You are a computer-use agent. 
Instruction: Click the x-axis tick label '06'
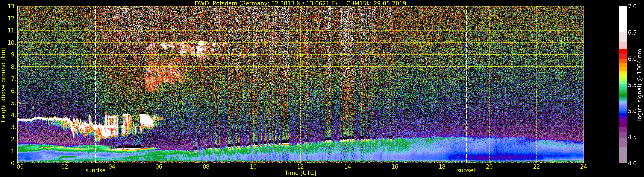click(x=159, y=166)
